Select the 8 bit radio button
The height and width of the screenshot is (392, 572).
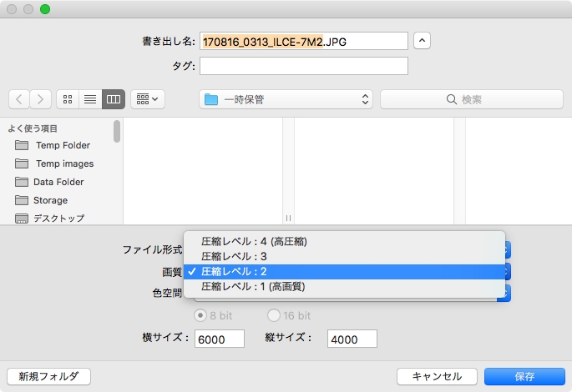(x=200, y=315)
